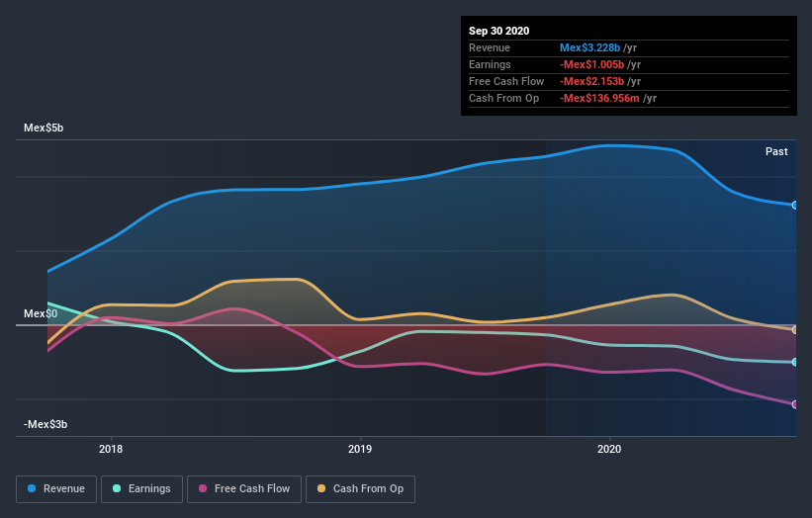Click the -Mex$3b y-axis label
The height and width of the screenshot is (518, 812).
[x=45, y=424]
